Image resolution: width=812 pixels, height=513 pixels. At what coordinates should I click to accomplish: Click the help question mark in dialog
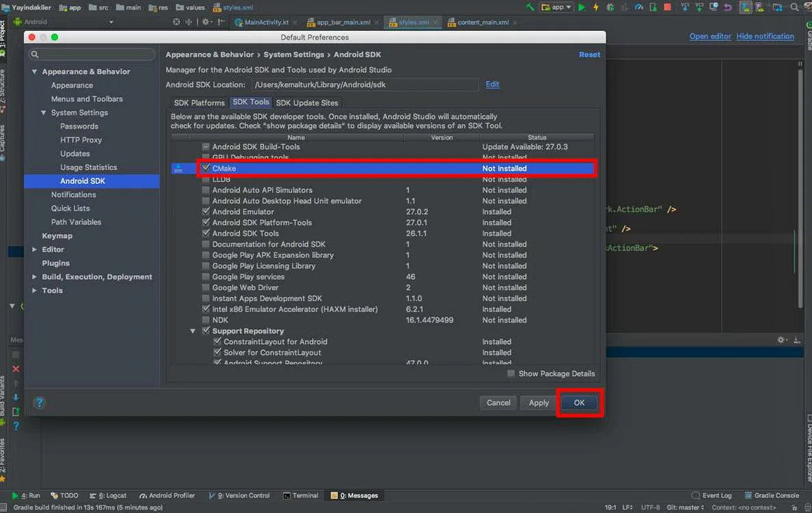click(40, 403)
